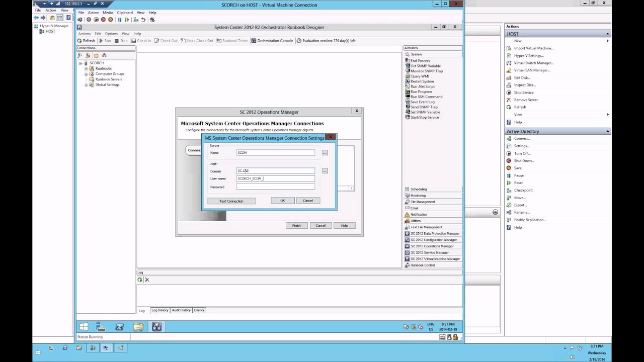This screenshot has height=362, width=644.
Task: Switch to the Audit History tab
Action: (x=181, y=310)
